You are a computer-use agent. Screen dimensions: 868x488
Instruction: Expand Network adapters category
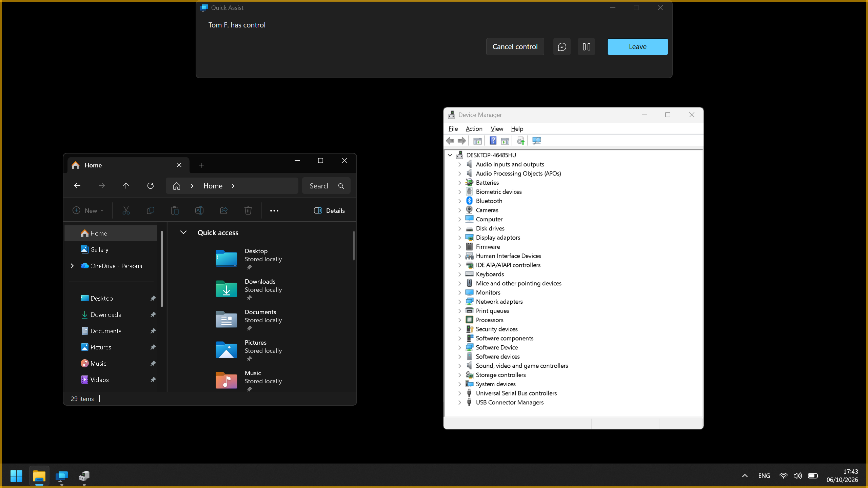[460, 302]
